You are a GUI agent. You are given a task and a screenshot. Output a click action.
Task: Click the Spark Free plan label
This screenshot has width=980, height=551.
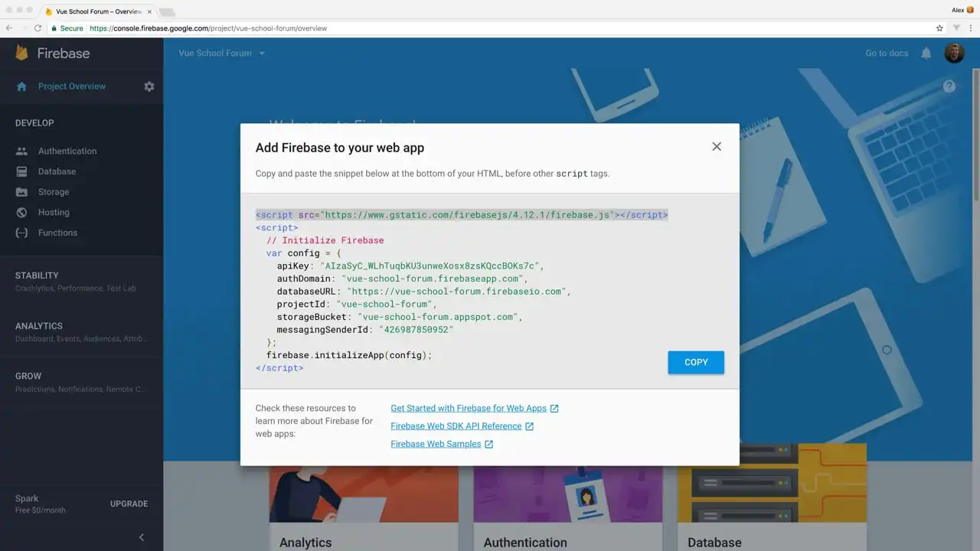[x=40, y=504]
